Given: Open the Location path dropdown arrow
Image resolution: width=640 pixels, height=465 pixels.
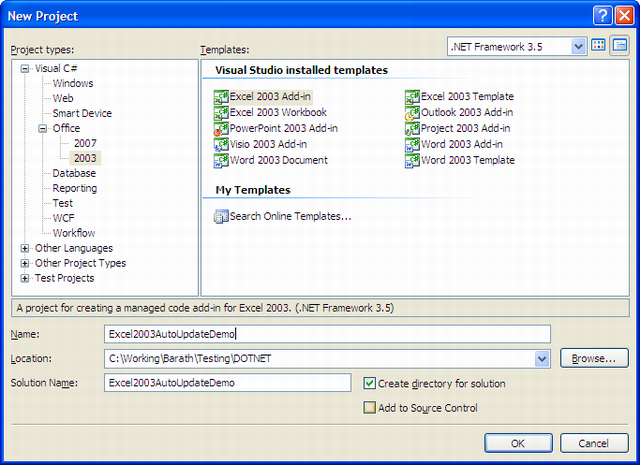Looking at the screenshot, I should (542, 359).
